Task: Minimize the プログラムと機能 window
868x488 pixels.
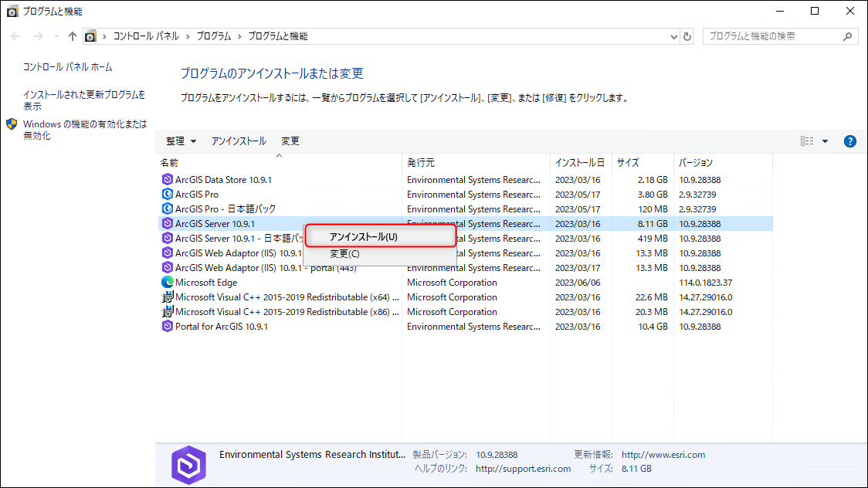Action: click(780, 11)
